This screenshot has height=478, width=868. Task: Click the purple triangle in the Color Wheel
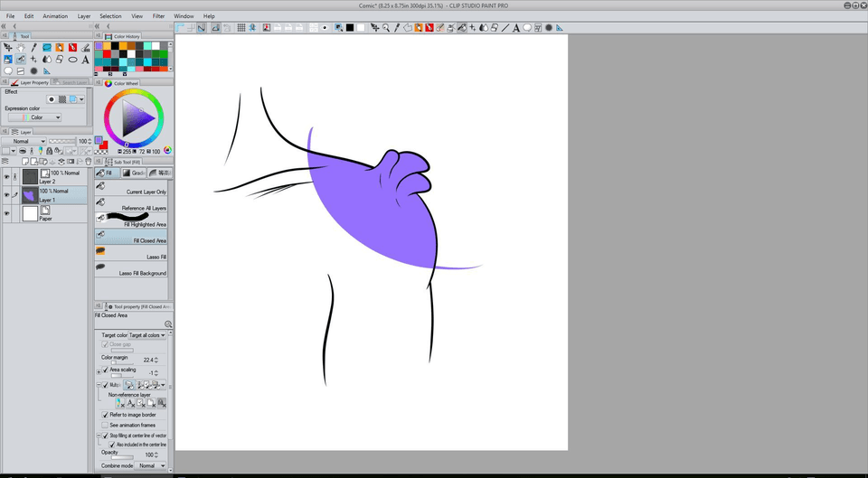135,117
